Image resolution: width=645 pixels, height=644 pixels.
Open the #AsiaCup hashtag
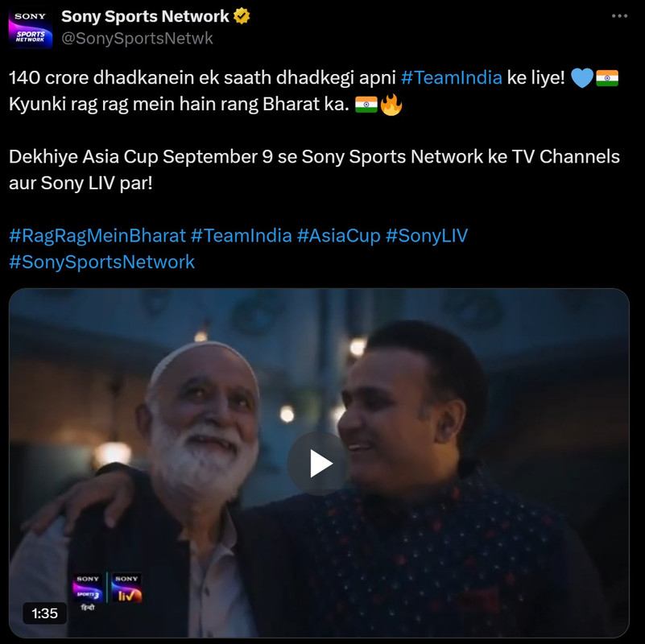[x=338, y=236]
